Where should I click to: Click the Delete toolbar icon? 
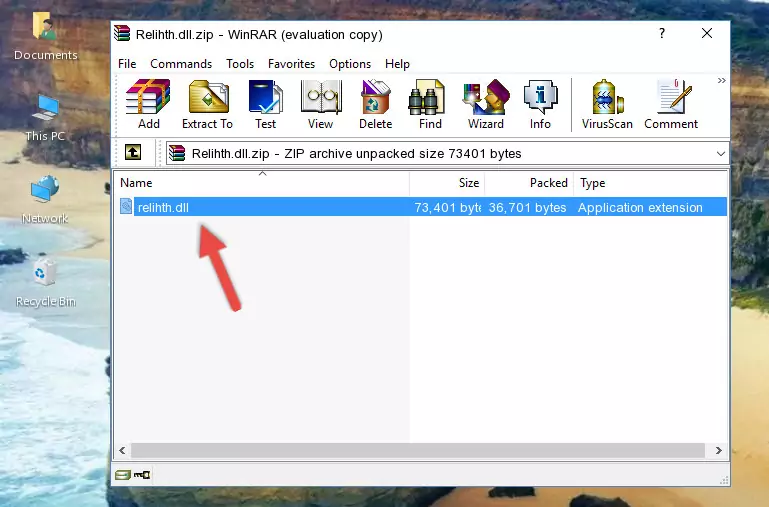point(375,104)
